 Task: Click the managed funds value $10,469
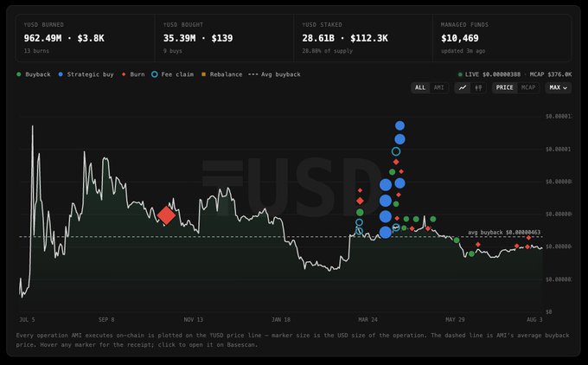pyautogui.click(x=460, y=38)
